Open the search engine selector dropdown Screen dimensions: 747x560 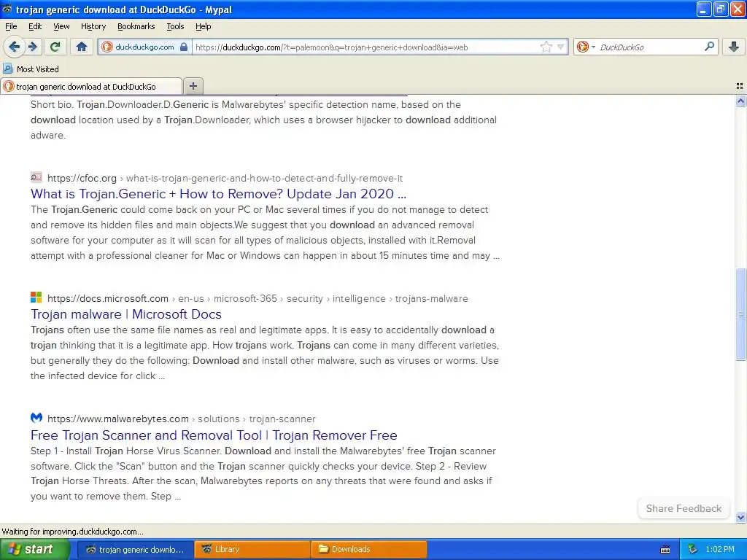point(586,47)
